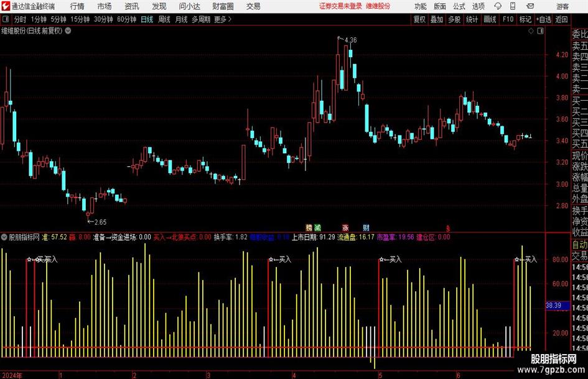Click the 2.65 low price label
This screenshot has height=379, width=588.
pos(100,222)
